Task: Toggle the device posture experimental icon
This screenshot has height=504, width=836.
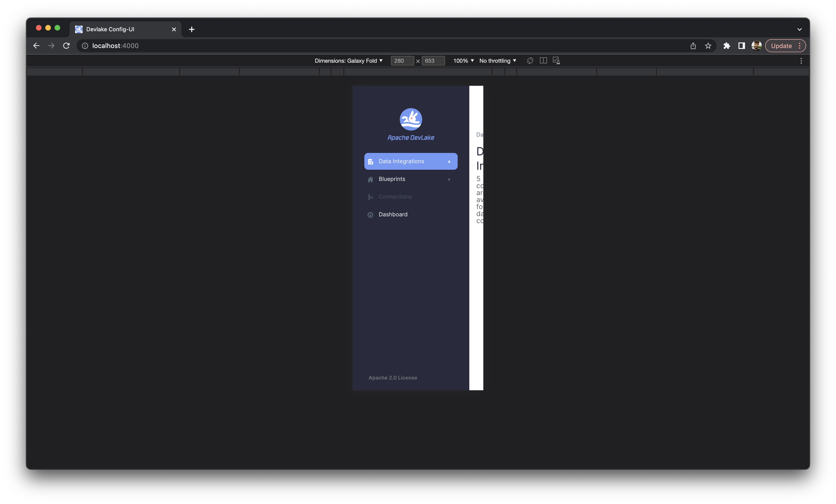Action: click(x=556, y=61)
